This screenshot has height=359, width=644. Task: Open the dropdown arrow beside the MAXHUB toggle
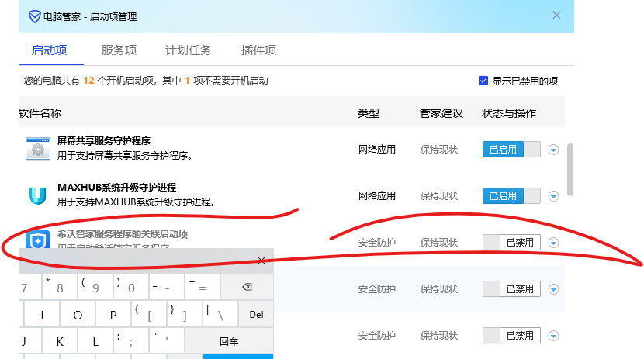553,196
